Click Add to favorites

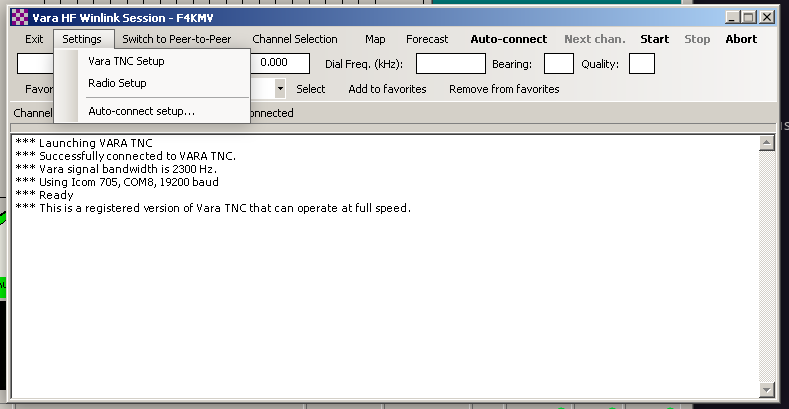tap(387, 89)
